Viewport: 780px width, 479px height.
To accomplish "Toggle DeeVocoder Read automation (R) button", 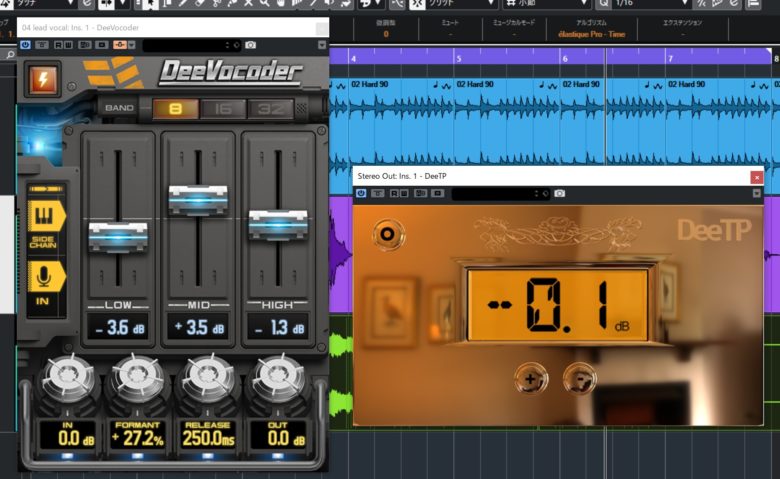I will click(x=58, y=45).
